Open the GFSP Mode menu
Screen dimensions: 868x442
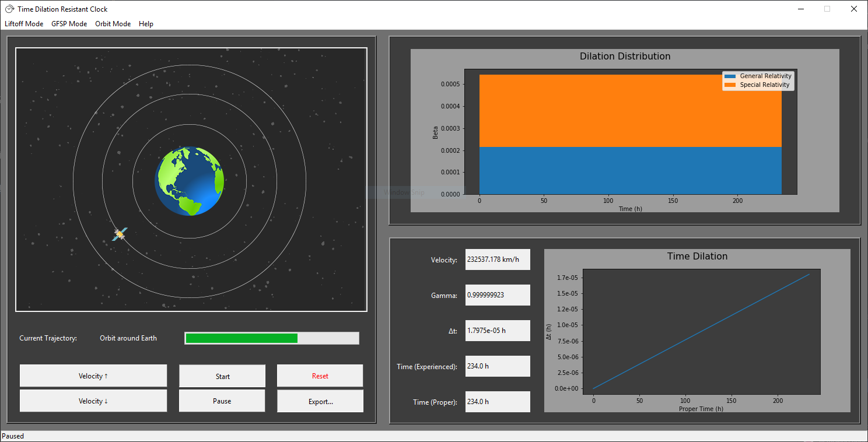(x=69, y=24)
